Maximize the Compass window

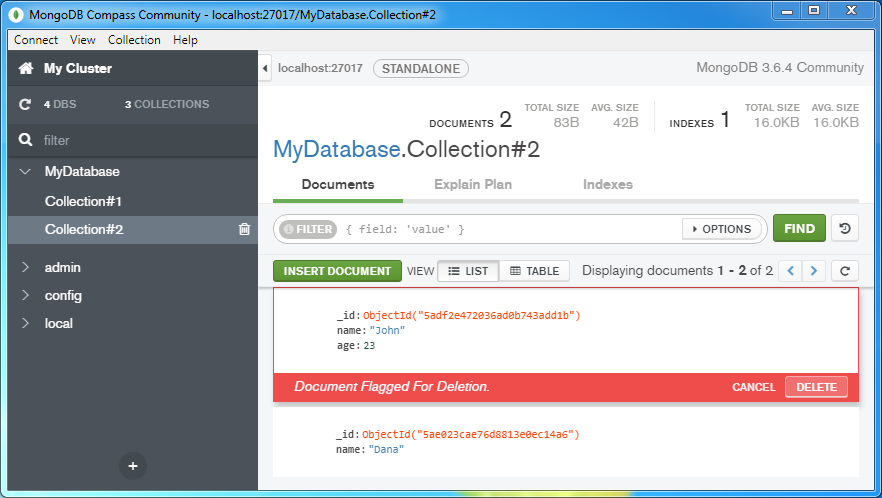pos(814,10)
